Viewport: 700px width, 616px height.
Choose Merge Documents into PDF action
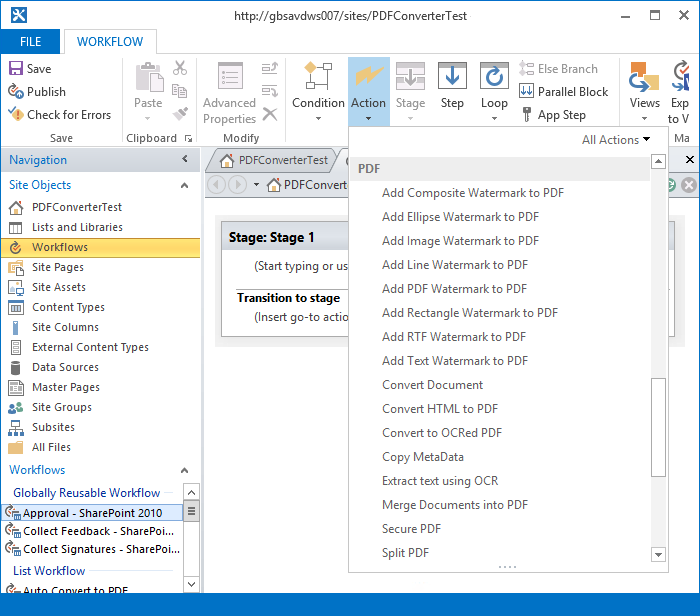point(455,505)
